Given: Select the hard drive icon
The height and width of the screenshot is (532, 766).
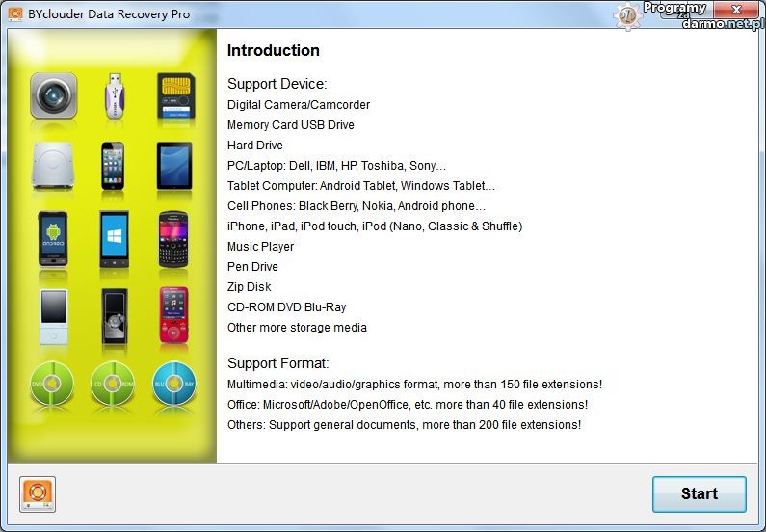Looking at the screenshot, I should pos(53,166).
